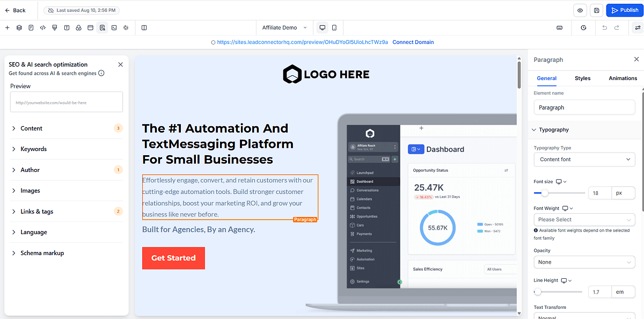Toggle the split panel layout icon
Image resolution: width=644 pixels, height=319 pixels.
(144, 27)
